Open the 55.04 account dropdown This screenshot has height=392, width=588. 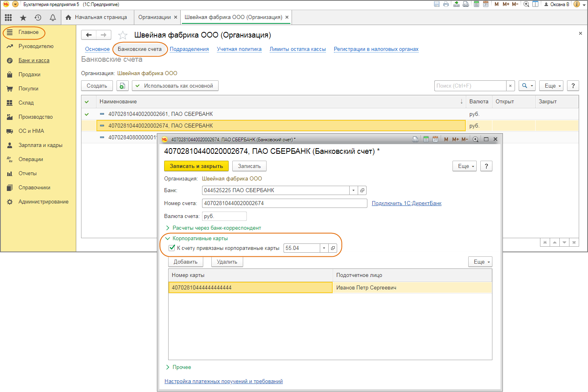pos(324,248)
